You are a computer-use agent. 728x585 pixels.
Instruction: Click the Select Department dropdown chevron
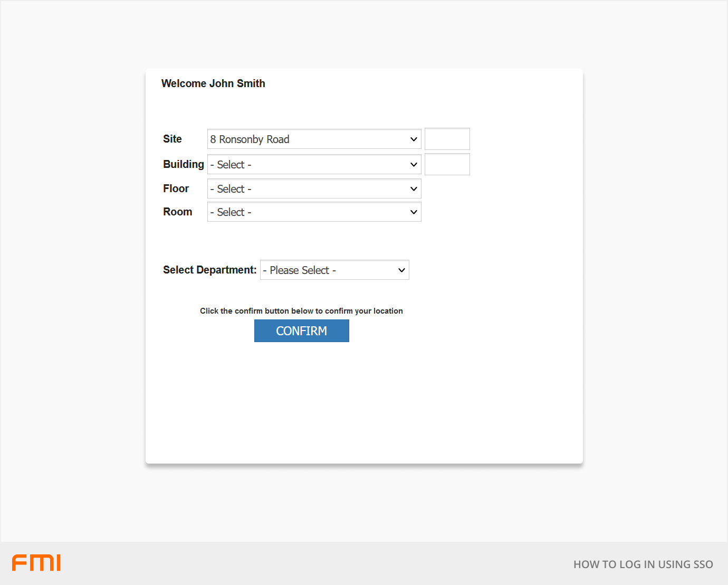click(x=401, y=270)
